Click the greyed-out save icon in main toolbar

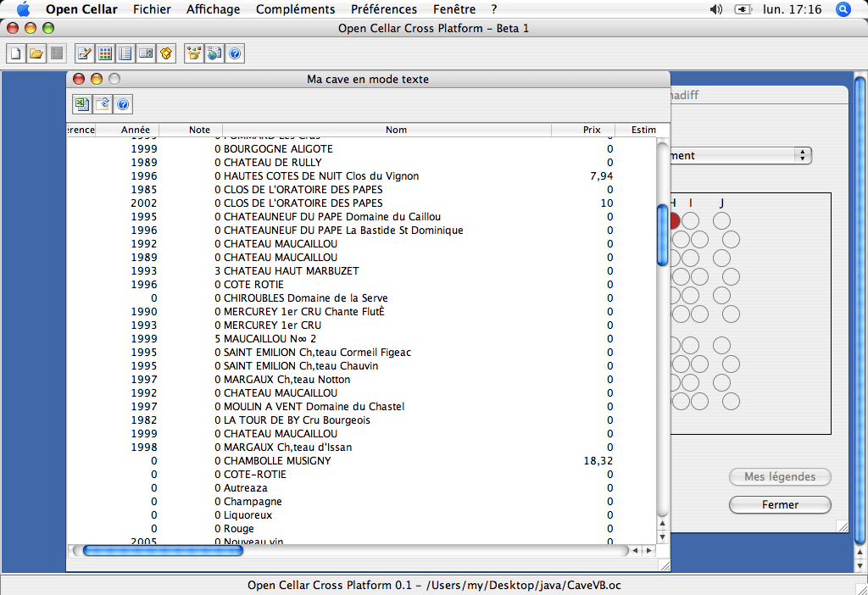coord(57,53)
